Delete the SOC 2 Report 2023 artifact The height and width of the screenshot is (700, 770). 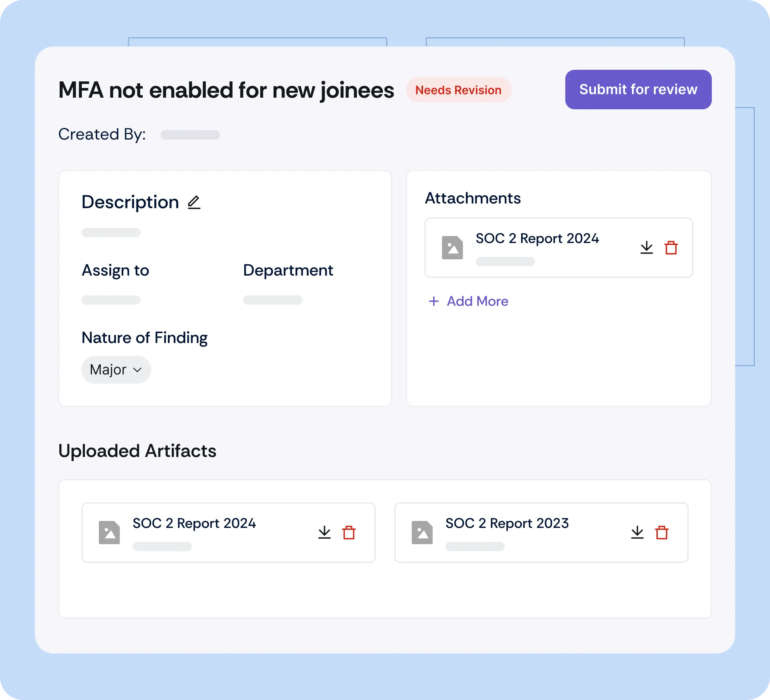click(661, 533)
